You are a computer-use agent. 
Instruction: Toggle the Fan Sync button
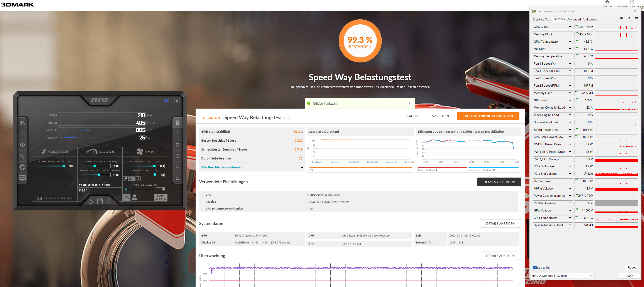point(161,197)
